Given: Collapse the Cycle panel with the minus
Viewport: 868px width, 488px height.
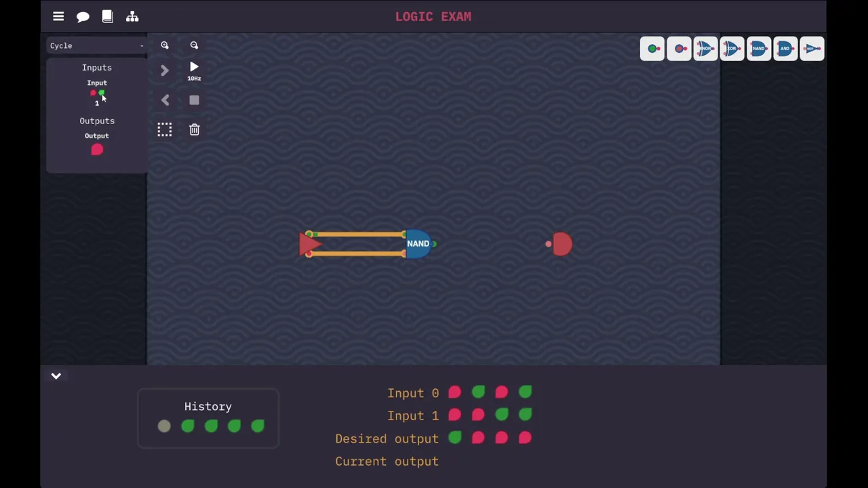Looking at the screenshot, I should pos(142,45).
